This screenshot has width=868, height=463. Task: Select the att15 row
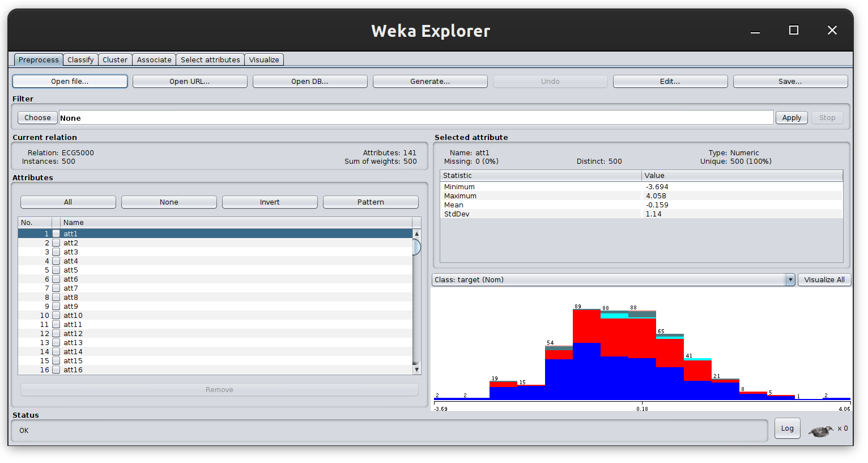pyautogui.click(x=215, y=360)
